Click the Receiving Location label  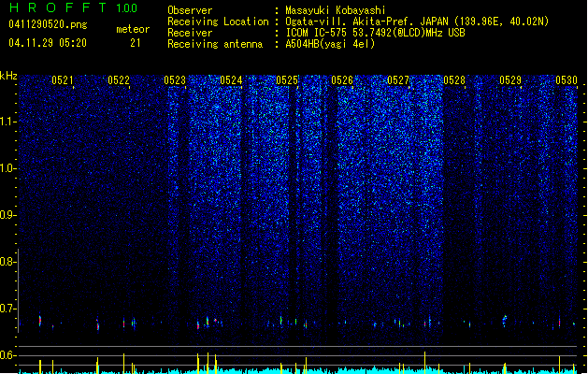point(218,22)
